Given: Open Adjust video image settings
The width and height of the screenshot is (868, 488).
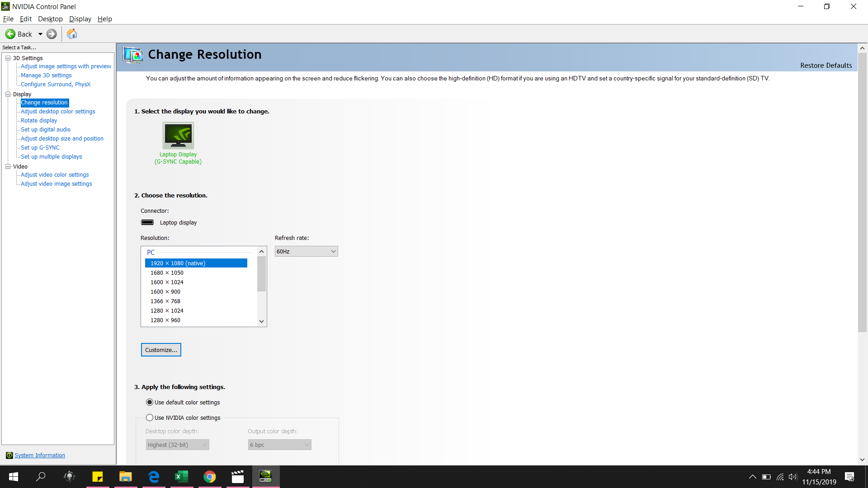Looking at the screenshot, I should coord(56,184).
